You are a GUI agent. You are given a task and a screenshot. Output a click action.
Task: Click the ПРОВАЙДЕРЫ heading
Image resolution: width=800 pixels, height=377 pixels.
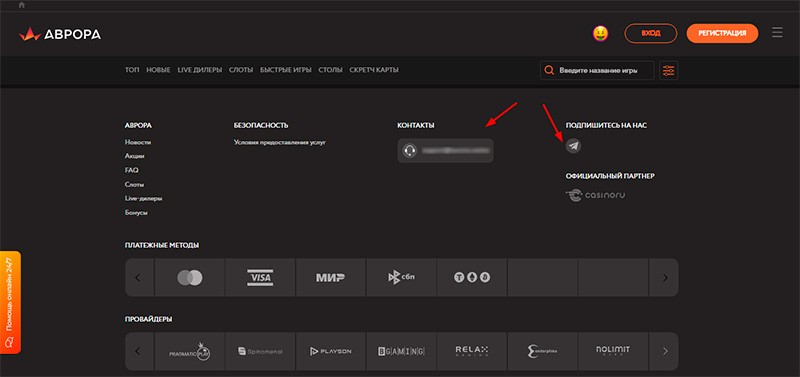(x=148, y=319)
